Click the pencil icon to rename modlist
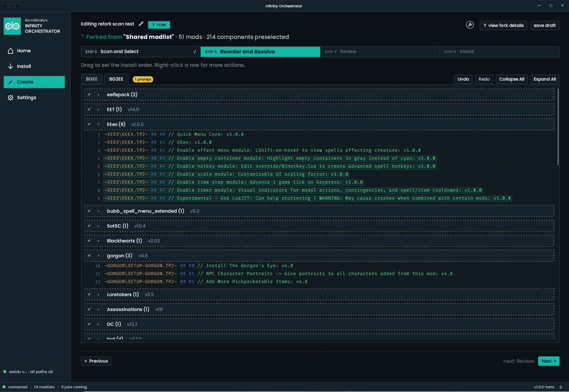Viewport: 569px width, 392px height. pyautogui.click(x=141, y=24)
